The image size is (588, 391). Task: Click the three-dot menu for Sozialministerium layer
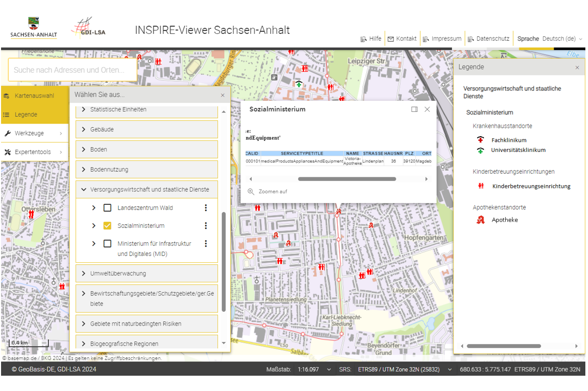click(x=206, y=226)
